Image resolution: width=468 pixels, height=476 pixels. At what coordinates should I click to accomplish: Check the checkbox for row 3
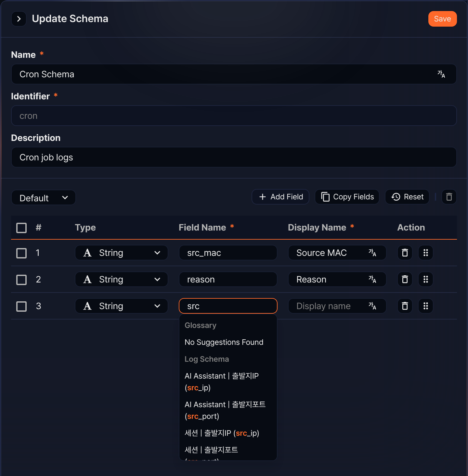coord(21,306)
